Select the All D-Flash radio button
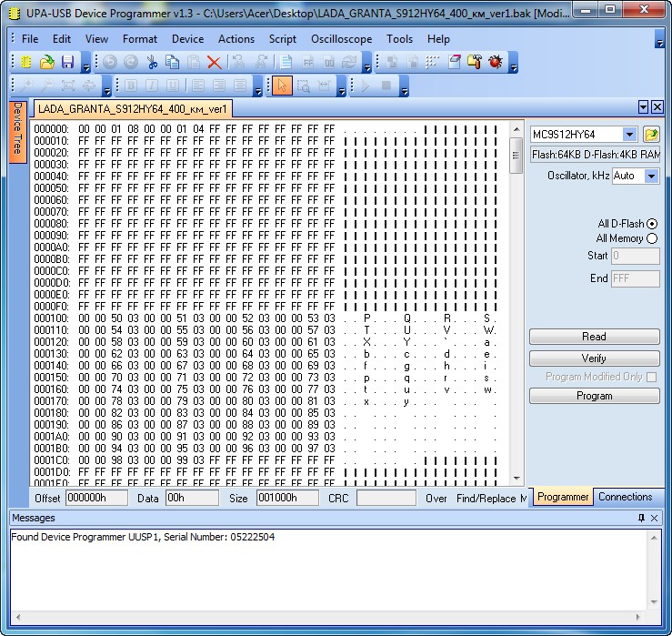This screenshot has height=636, width=672. point(652,224)
